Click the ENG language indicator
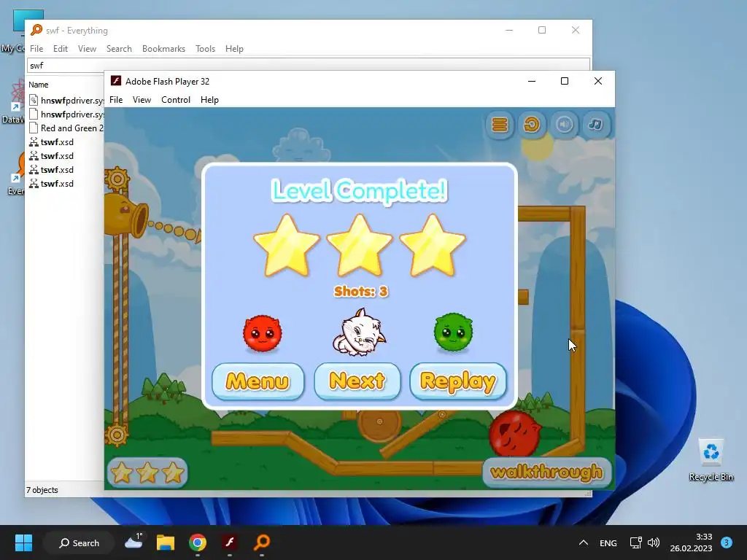Image resolution: width=747 pixels, height=560 pixels. 608,542
